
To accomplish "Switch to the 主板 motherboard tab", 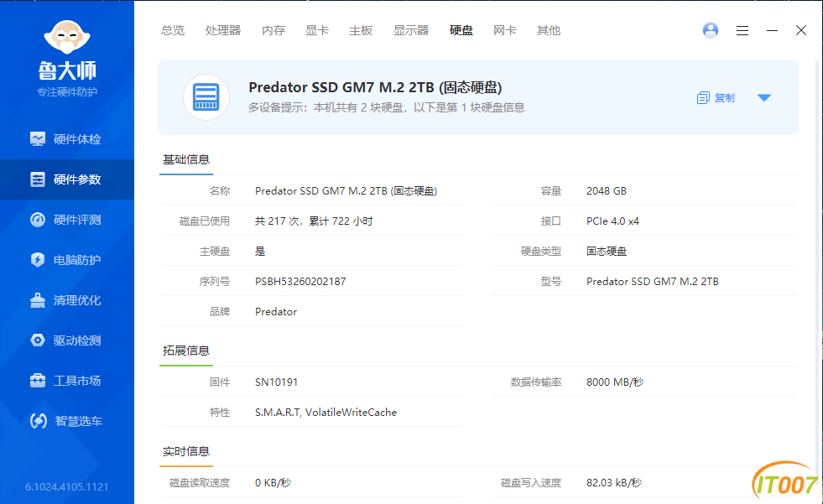I will (x=361, y=30).
